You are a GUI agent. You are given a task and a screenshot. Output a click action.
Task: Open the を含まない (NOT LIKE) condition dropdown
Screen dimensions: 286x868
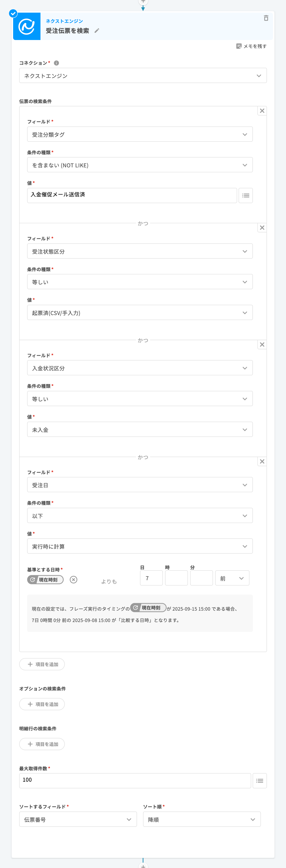(140, 165)
